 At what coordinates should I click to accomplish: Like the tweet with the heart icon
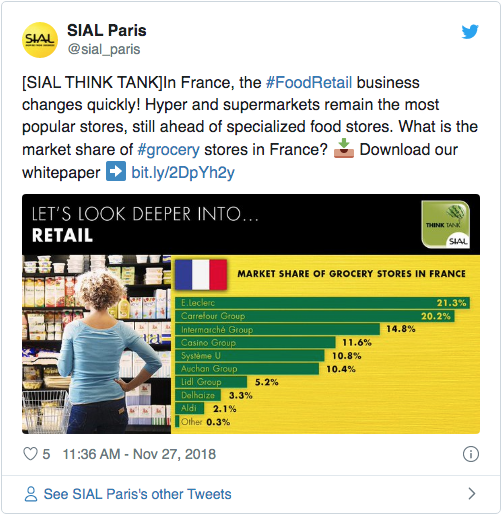[30, 454]
